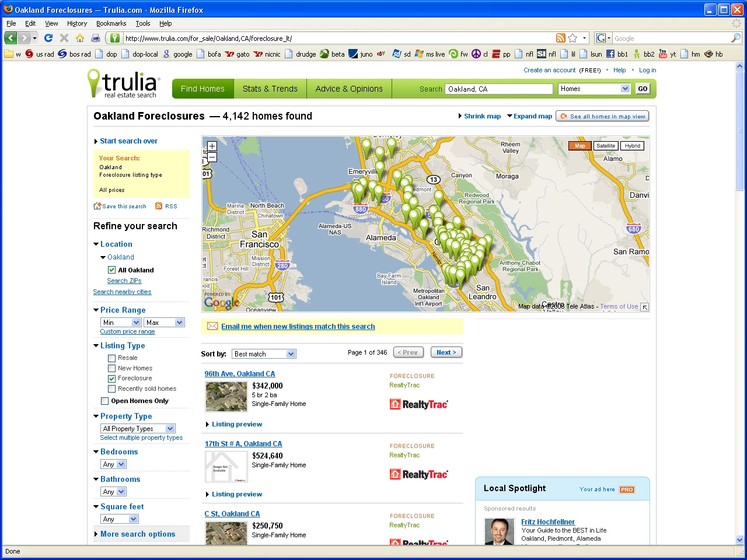
Task: Open the Sort by Best match dropdown
Action: click(x=264, y=354)
